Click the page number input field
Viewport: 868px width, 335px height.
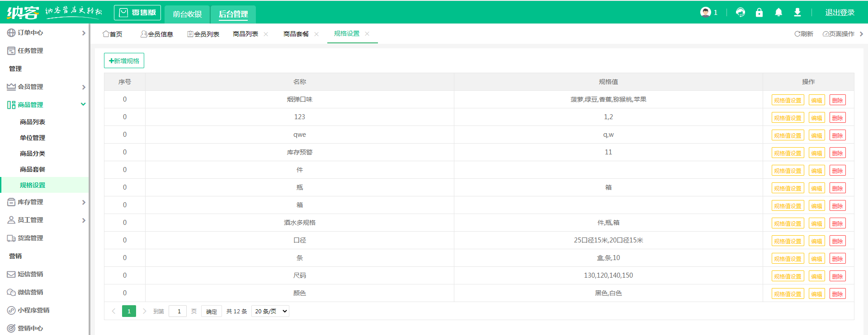tap(178, 311)
